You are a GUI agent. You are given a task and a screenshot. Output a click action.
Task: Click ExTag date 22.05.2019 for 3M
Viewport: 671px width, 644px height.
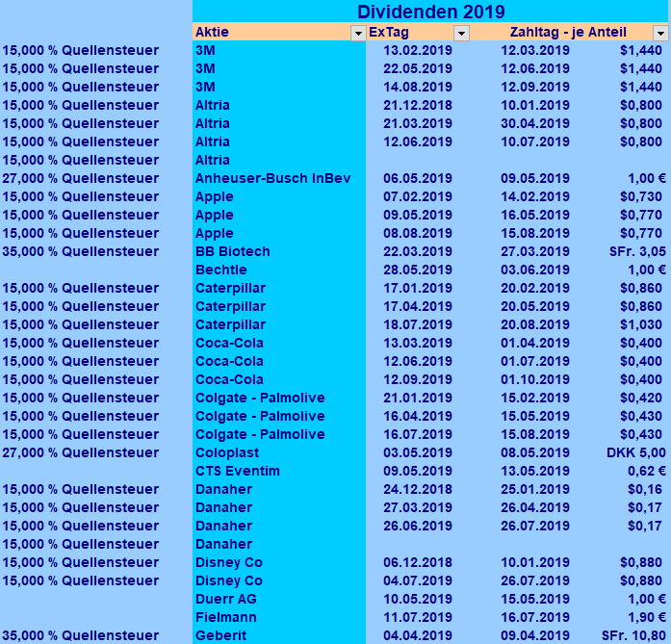[x=417, y=69]
